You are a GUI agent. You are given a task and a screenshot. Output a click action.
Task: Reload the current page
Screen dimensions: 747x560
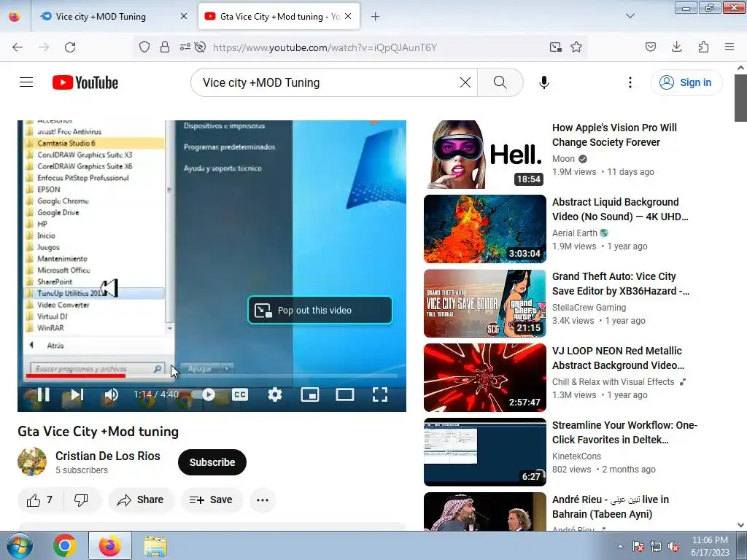click(x=70, y=47)
